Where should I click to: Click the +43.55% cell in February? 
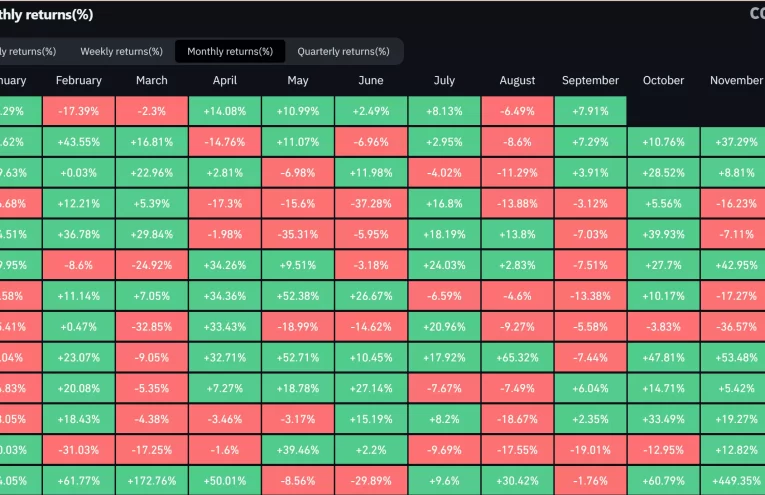tap(79, 142)
